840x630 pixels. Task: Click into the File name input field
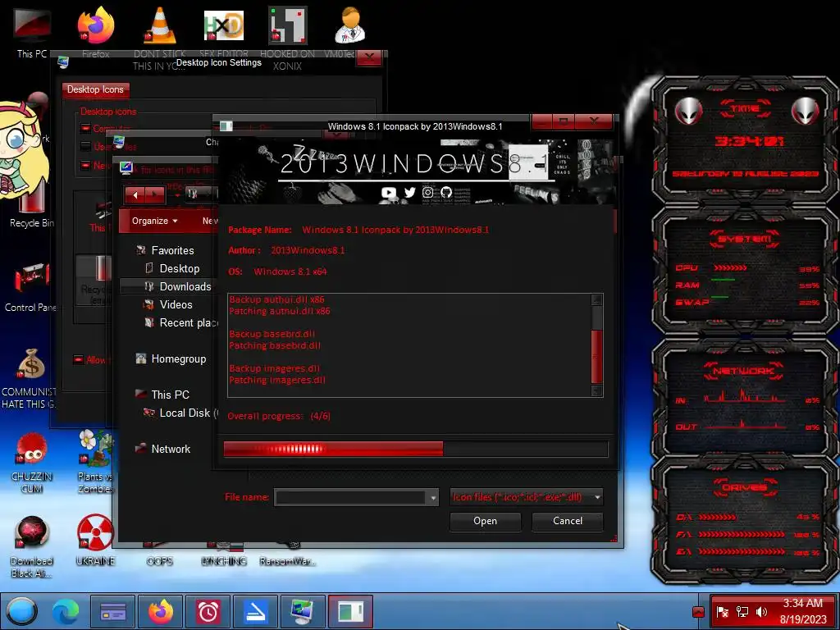[351, 498]
